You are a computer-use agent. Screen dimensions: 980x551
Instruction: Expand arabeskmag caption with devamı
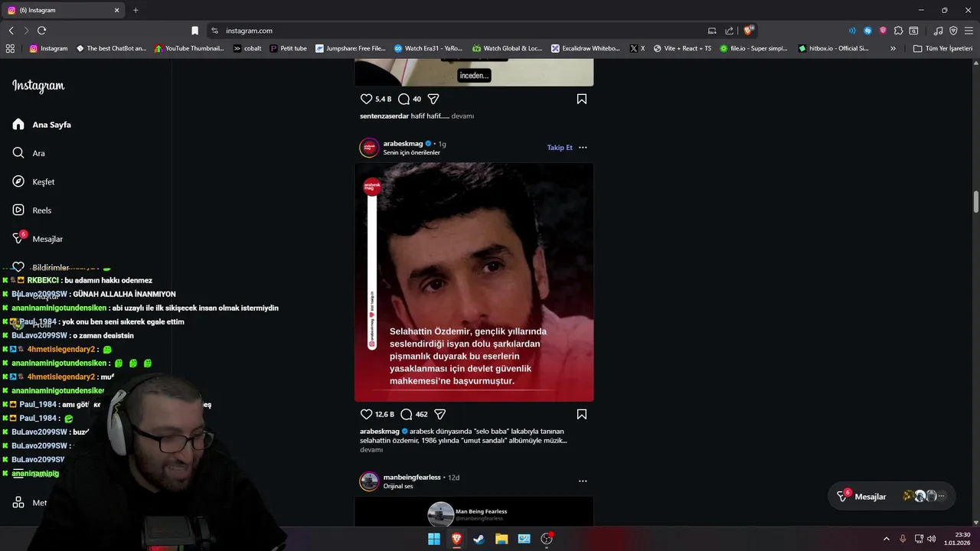tap(371, 450)
